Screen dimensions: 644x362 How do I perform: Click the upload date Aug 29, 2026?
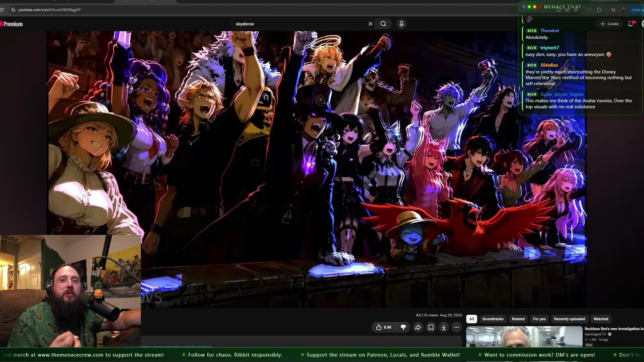(x=451, y=315)
